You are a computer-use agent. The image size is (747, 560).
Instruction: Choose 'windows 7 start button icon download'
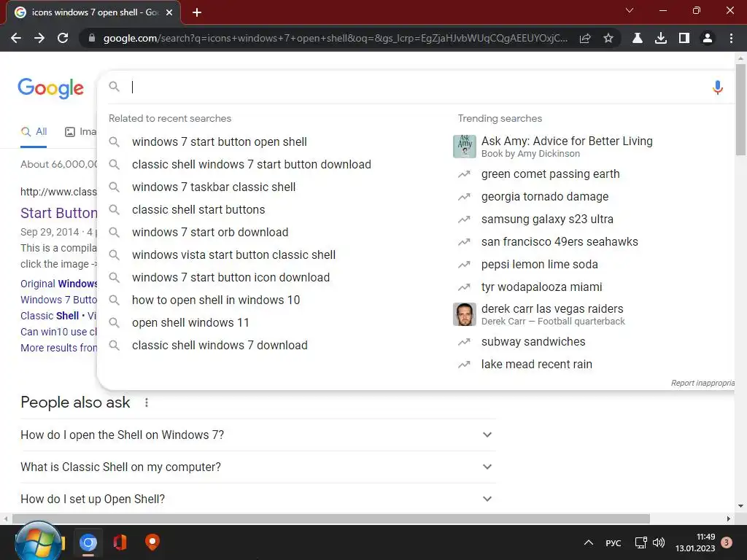(231, 278)
